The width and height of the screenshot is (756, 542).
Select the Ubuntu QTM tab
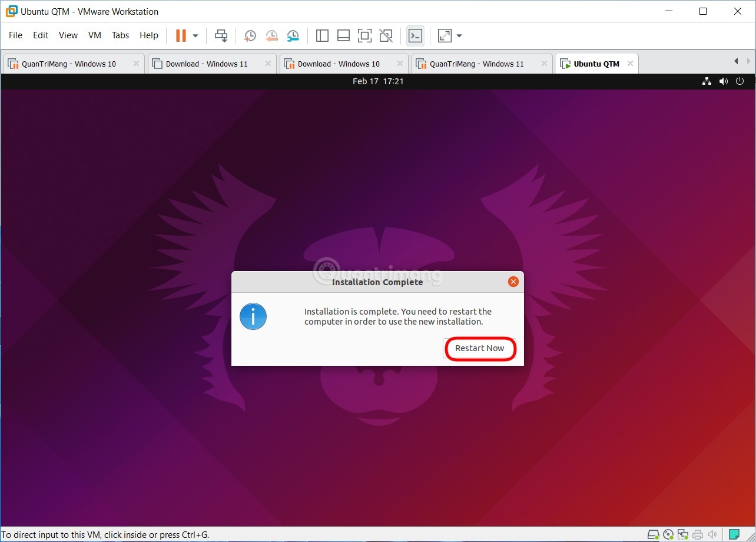[x=596, y=64]
